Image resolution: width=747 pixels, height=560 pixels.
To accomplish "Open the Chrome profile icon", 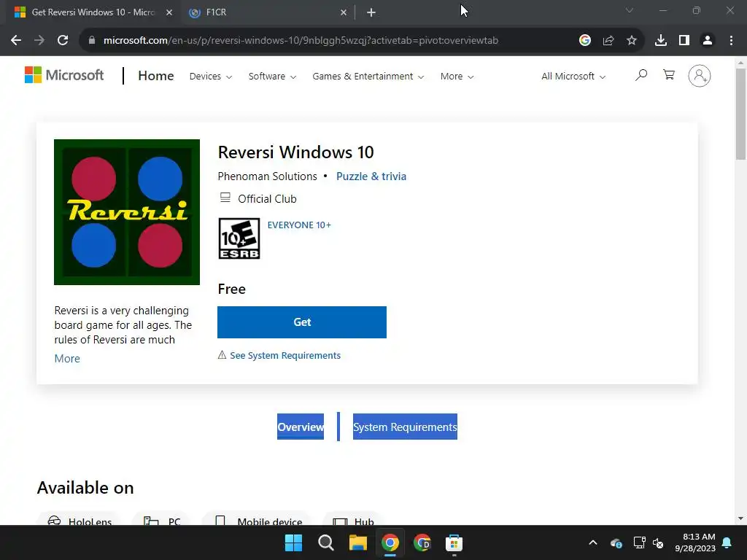I will pos(708,41).
